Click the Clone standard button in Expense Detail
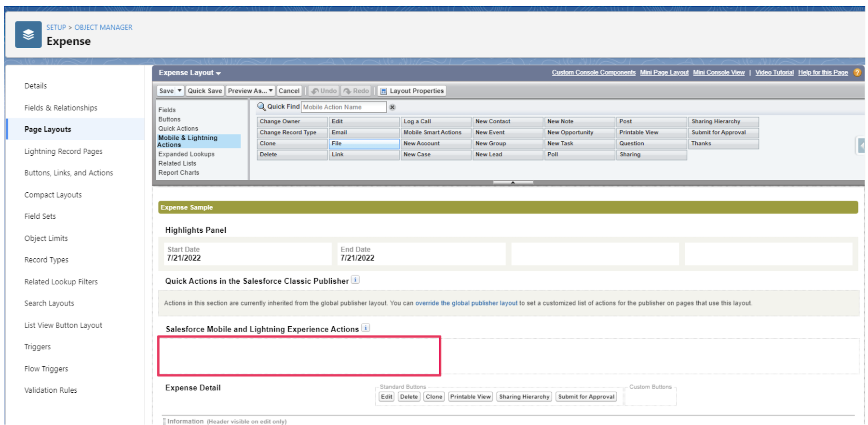Screen dimensions: 868x425 [434, 397]
